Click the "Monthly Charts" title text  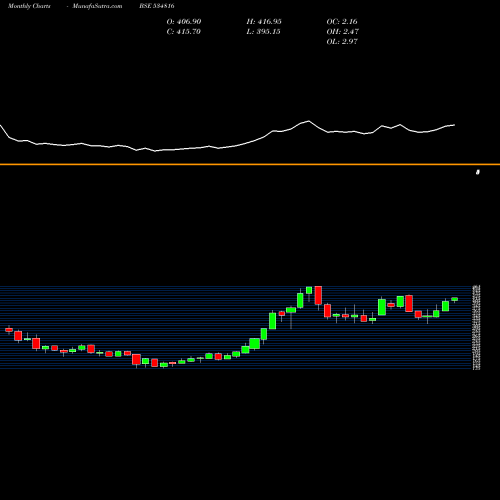point(29,6)
